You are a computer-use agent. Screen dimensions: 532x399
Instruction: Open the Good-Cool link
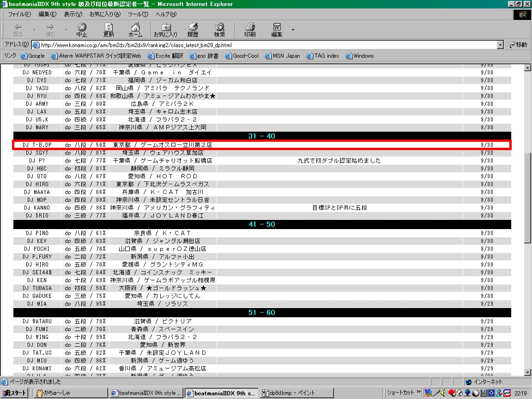(x=242, y=55)
